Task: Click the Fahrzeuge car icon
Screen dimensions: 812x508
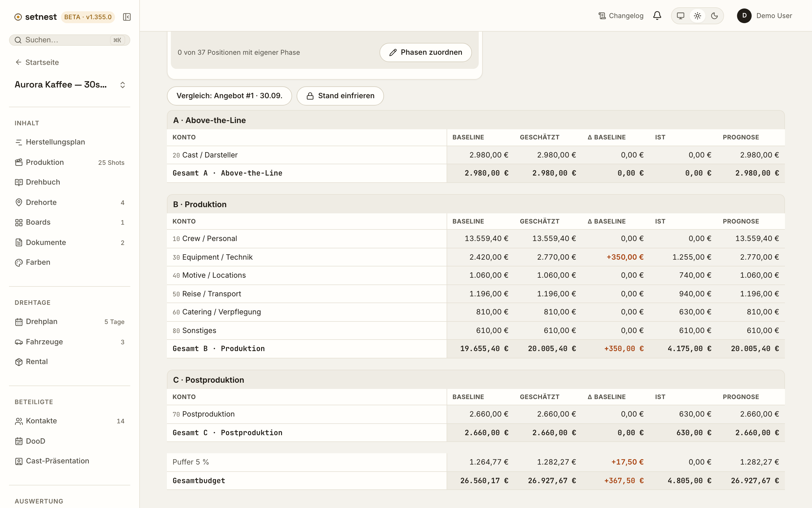Action: click(19, 342)
